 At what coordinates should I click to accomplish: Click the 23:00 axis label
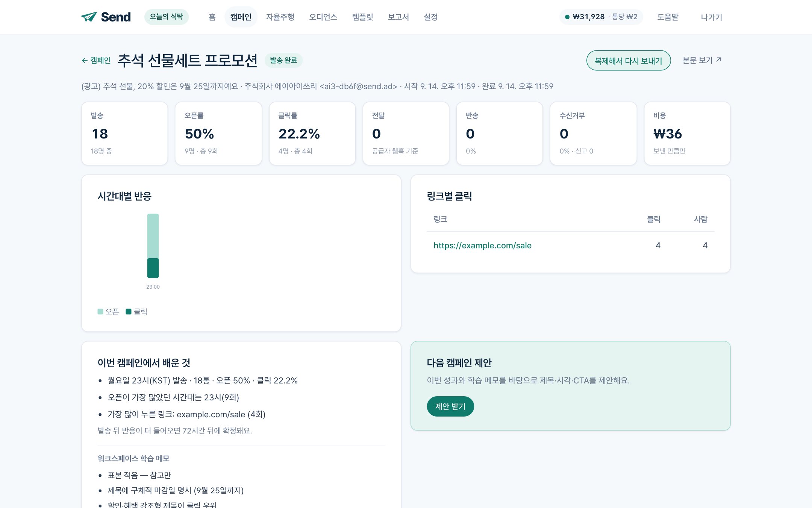tap(153, 287)
